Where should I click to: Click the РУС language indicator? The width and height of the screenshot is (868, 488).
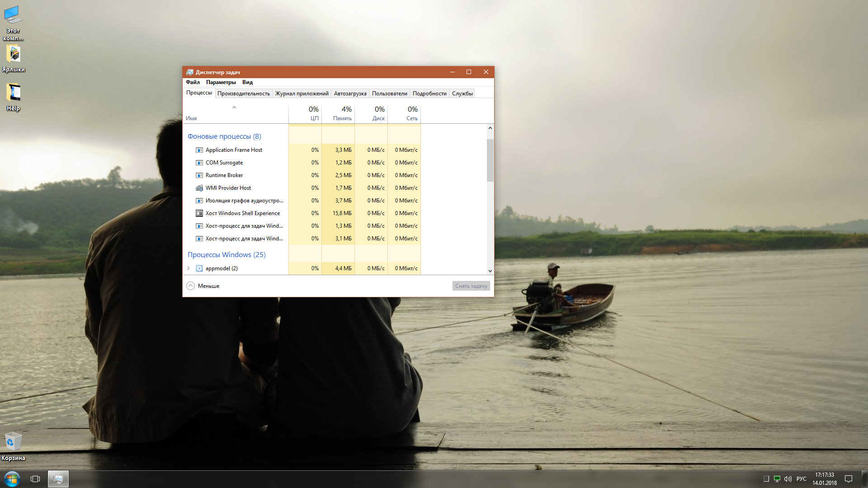(x=801, y=479)
